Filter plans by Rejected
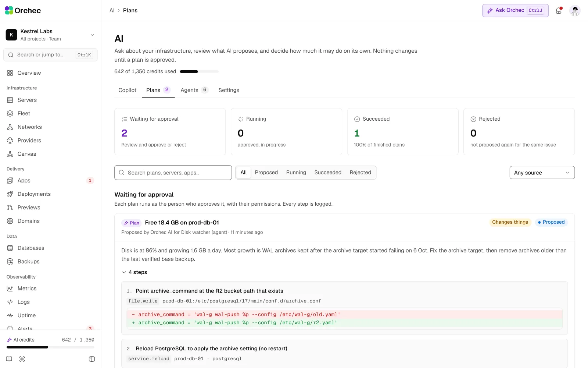Image resolution: width=588 pixels, height=368 pixels. click(x=361, y=173)
